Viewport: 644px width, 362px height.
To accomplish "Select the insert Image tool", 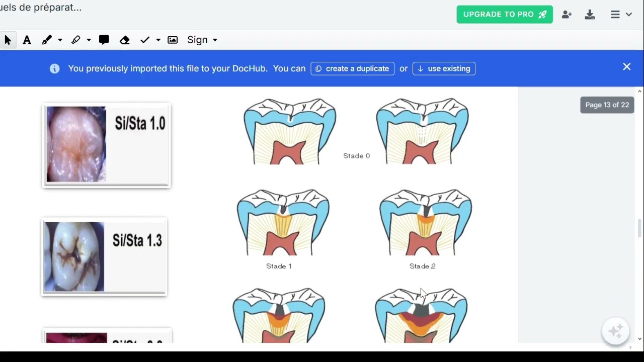I will click(x=173, y=40).
